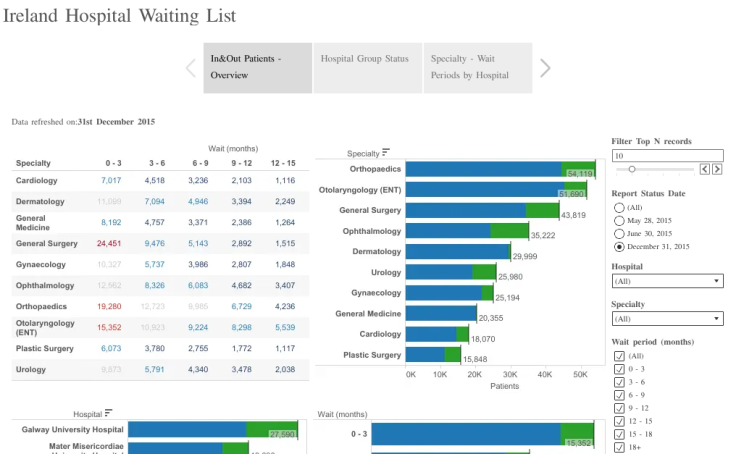Click General Surgery value 24,451

tap(109, 243)
